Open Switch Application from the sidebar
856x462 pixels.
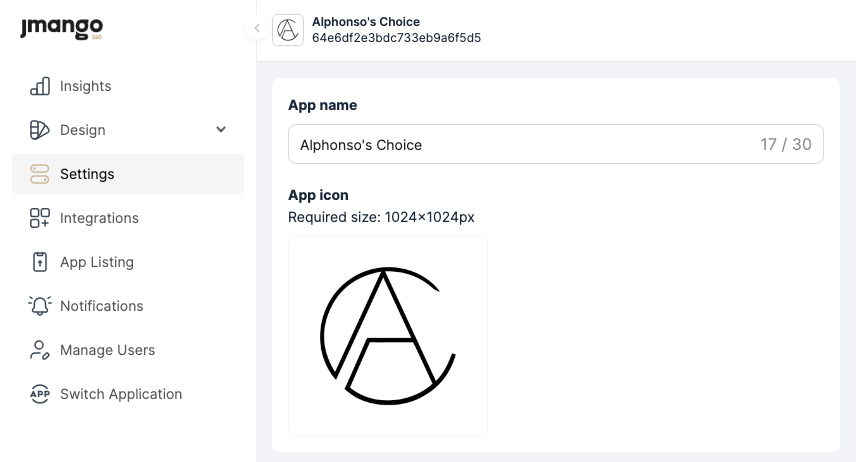click(x=121, y=394)
